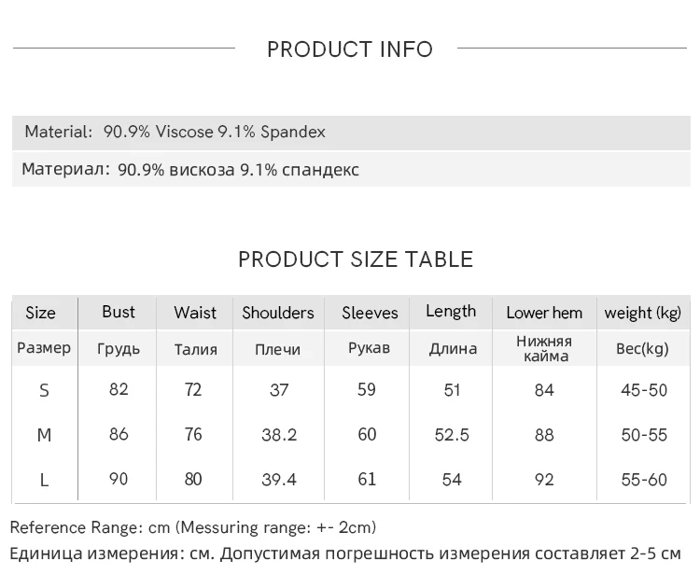Click the Reference Range cm note

point(193,528)
